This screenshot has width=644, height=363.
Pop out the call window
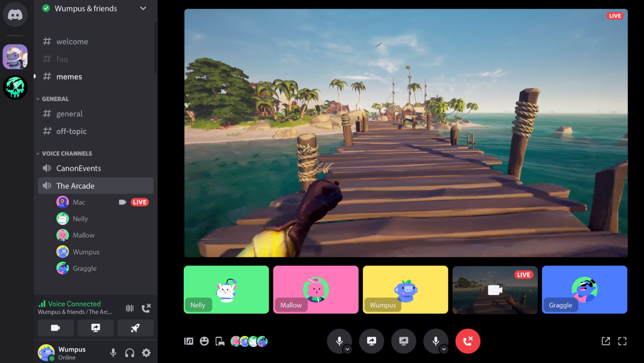pos(606,341)
